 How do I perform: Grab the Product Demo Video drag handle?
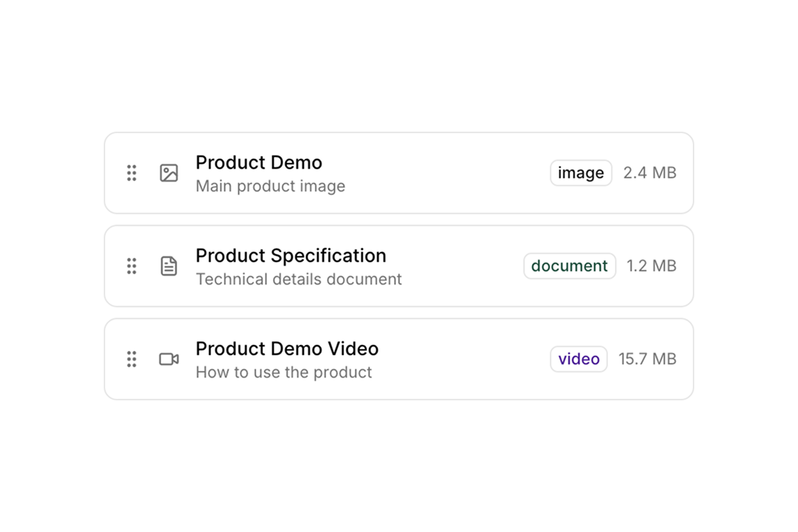tap(132, 359)
